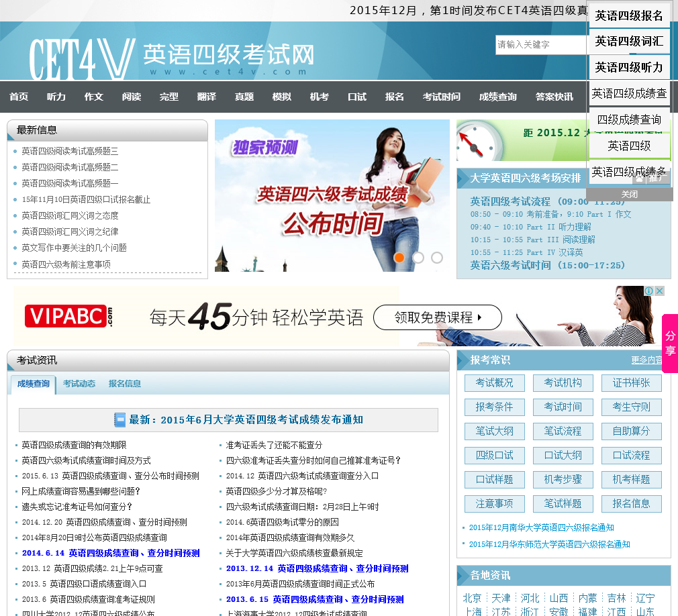Click the 注意事项 button
This screenshot has height=616, width=678.
click(x=495, y=504)
